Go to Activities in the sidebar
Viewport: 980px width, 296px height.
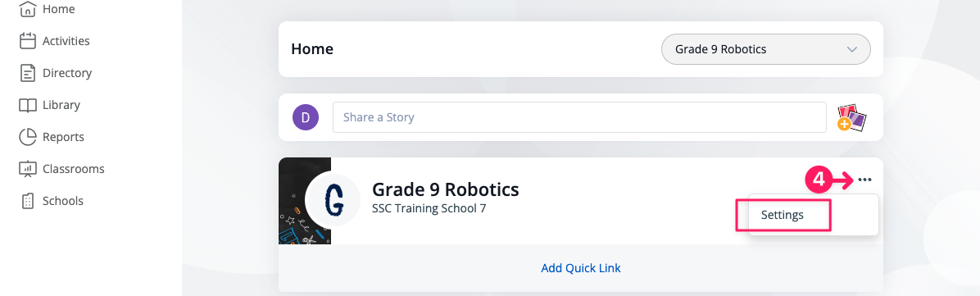66,41
